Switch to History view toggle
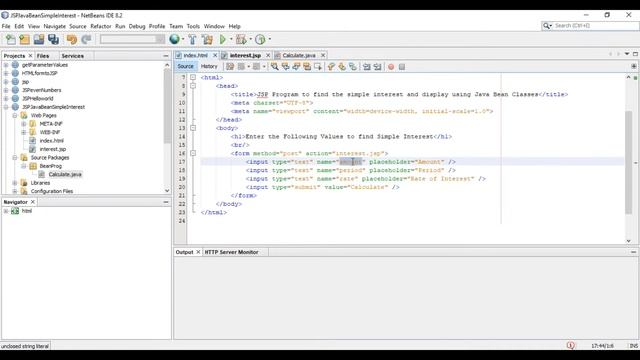Viewport: 640px width, 360px height. pyautogui.click(x=209, y=66)
